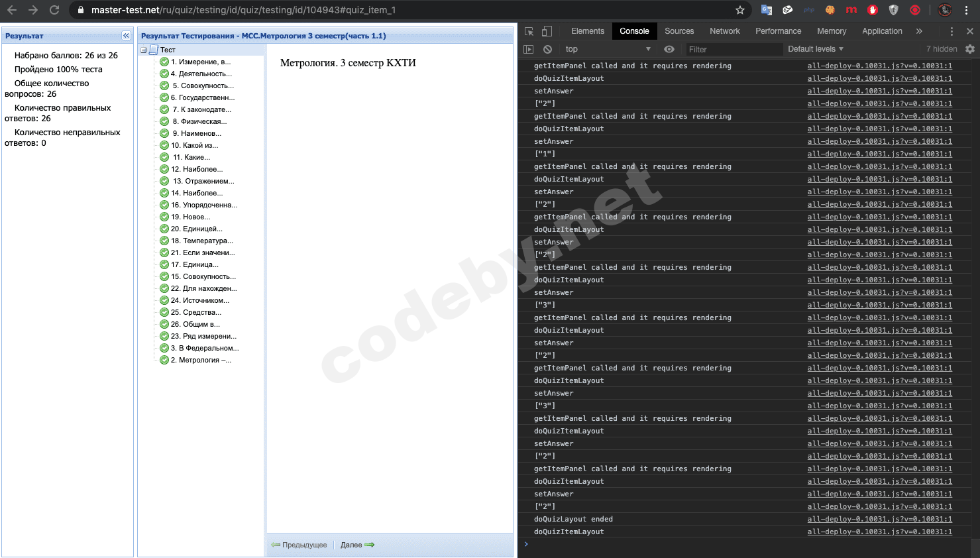
Task: Open the Default levels dropdown
Action: [x=816, y=49]
